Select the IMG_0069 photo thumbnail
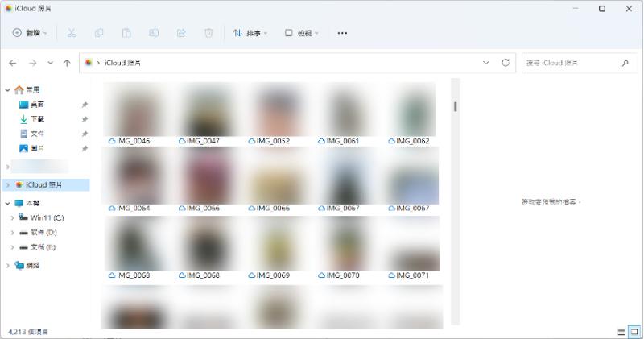Screen dimensions: 644x339 [x=275, y=243]
